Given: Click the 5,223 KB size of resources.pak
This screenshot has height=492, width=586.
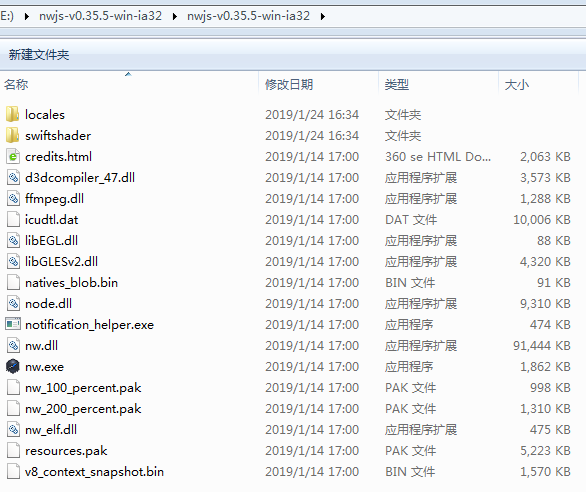Looking at the screenshot, I should click(x=545, y=451).
